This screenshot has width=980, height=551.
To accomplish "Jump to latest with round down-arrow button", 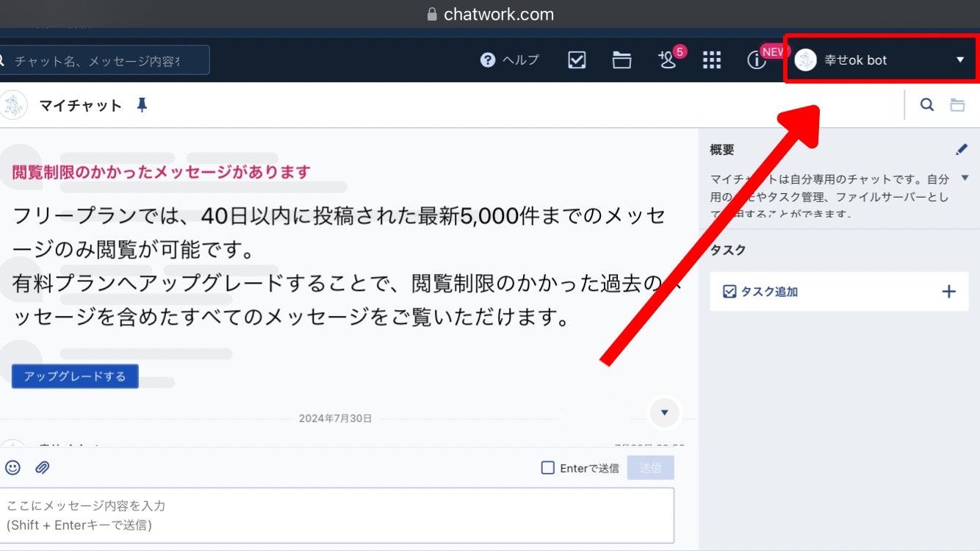I will click(x=665, y=412).
